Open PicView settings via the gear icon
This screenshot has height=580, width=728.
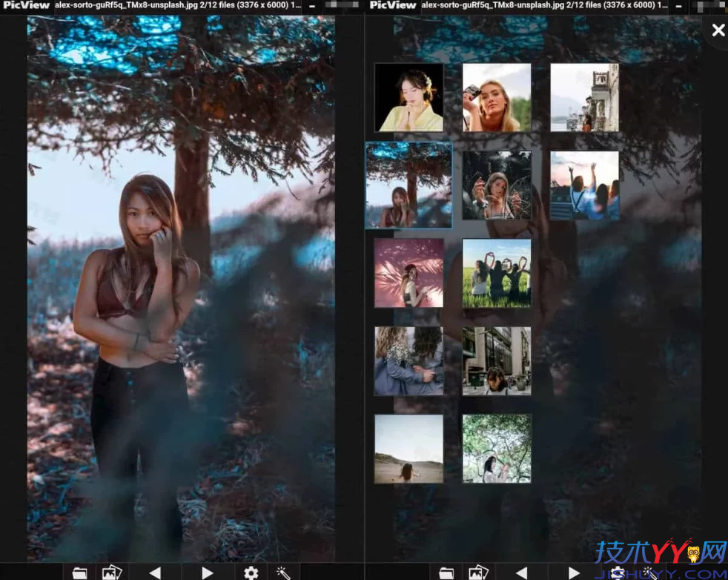pos(251,572)
